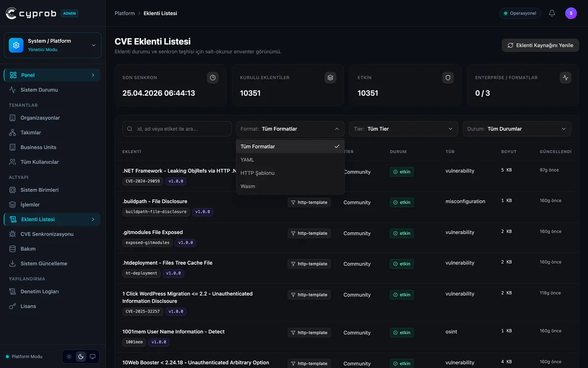Open Business Units in sidebar
The width and height of the screenshot is (588, 368).
point(52,147)
